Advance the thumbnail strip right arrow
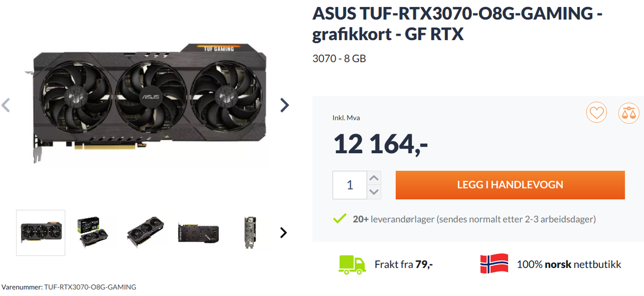 [x=283, y=232]
